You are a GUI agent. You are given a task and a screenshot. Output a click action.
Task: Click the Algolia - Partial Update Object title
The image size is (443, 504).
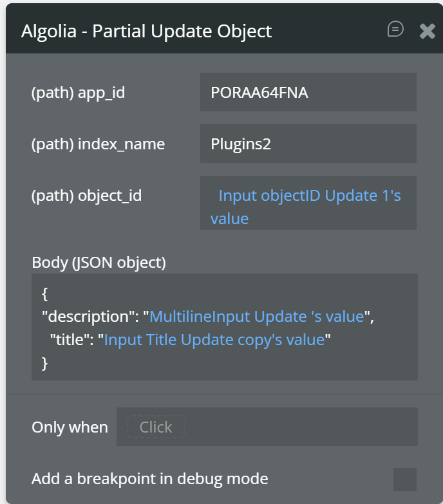tap(146, 31)
